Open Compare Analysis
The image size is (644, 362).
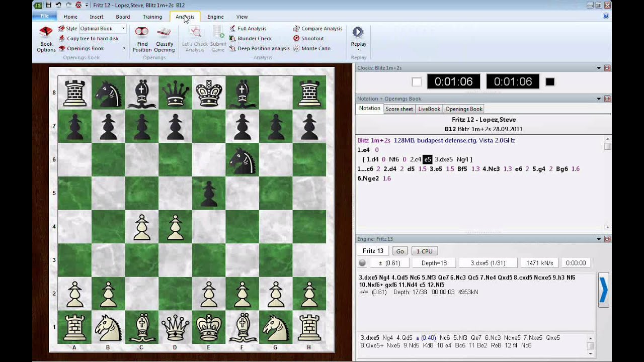(x=317, y=29)
